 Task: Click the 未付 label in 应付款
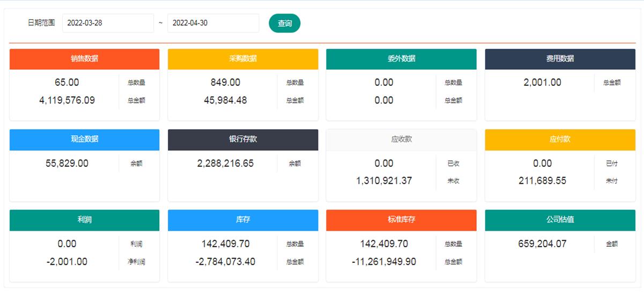coord(612,181)
